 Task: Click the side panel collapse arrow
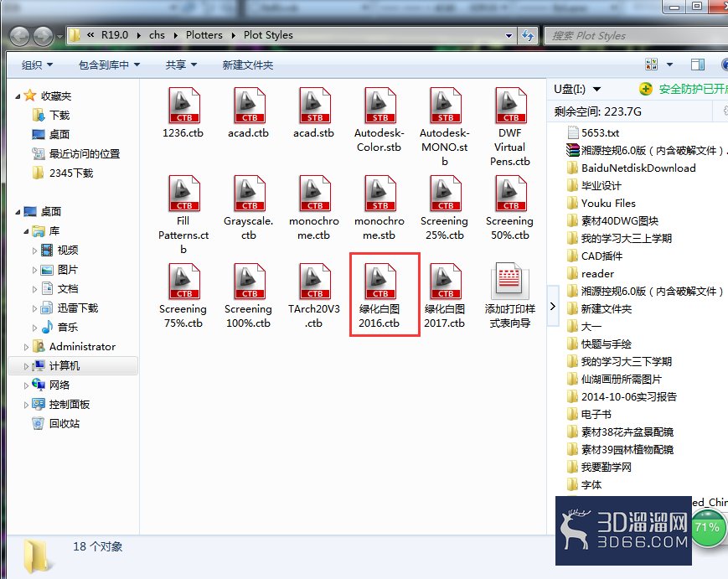point(553,306)
